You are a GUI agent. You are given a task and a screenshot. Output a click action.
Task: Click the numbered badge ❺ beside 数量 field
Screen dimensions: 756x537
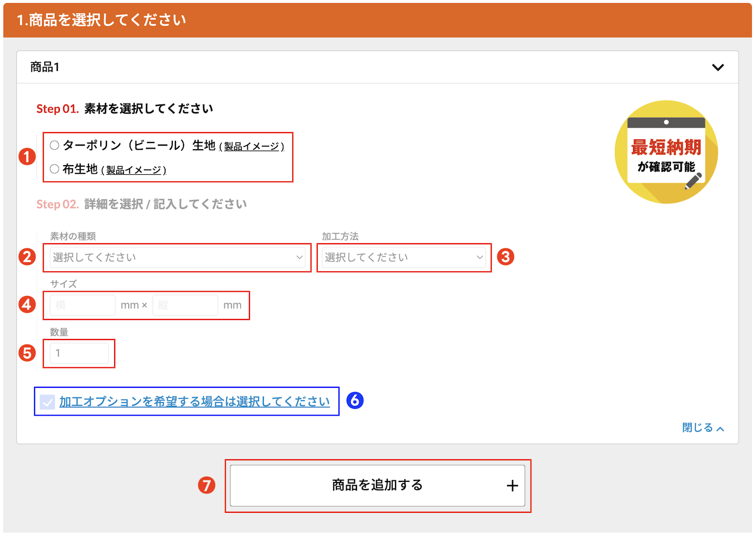(27, 353)
